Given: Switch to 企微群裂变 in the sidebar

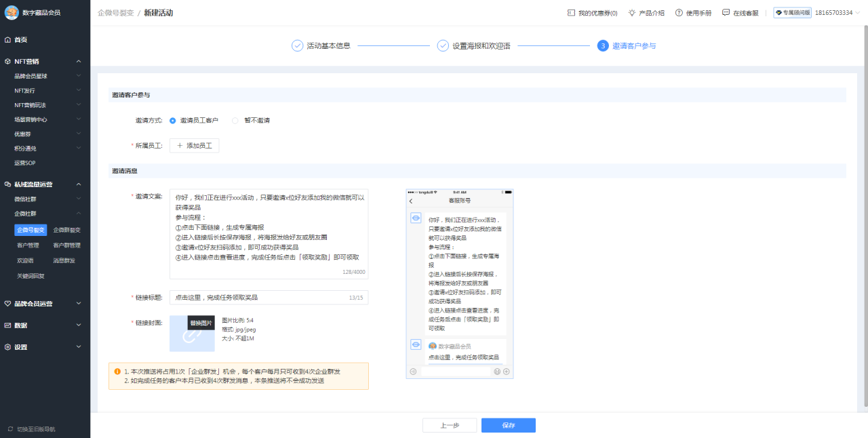Looking at the screenshot, I should [67, 230].
